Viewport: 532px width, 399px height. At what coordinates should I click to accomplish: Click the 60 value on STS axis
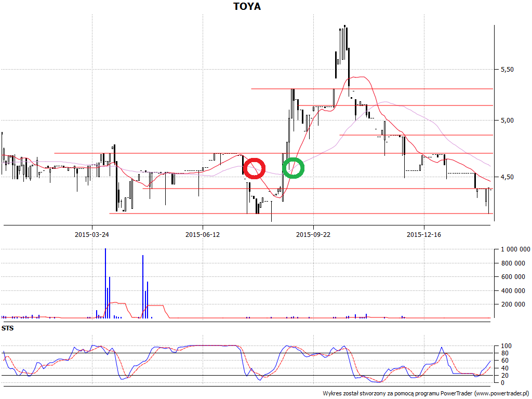point(504,361)
